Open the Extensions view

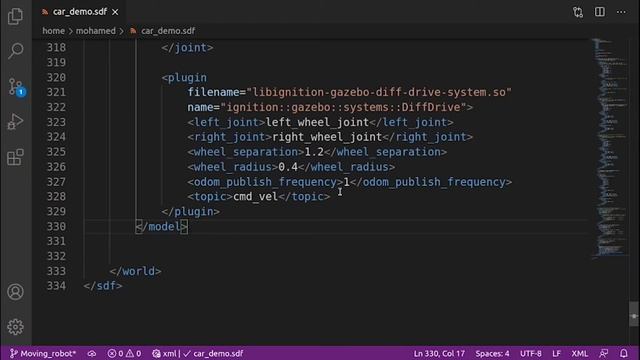pyautogui.click(x=16, y=157)
